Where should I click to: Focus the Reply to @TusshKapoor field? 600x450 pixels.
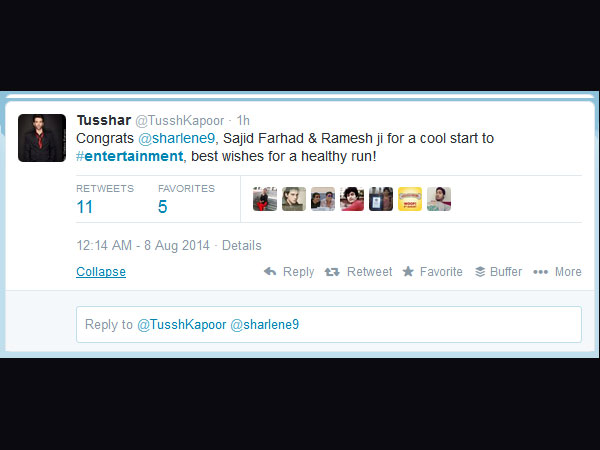click(x=329, y=324)
